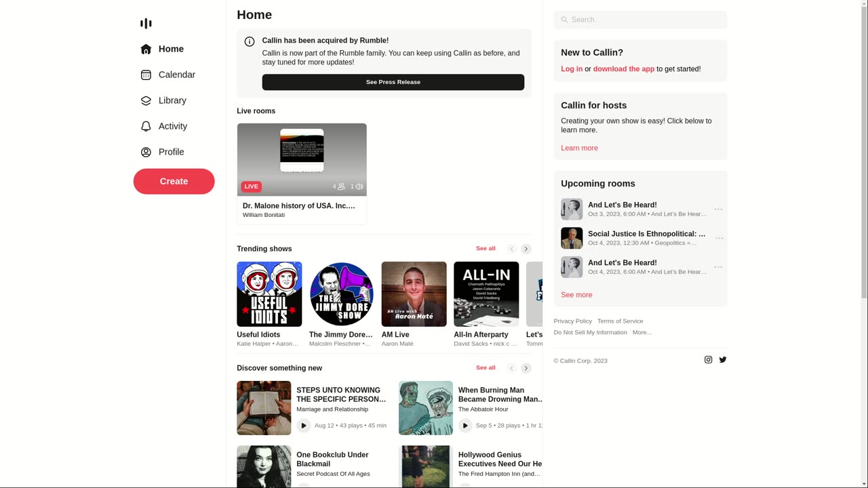Screen dimensions: 868x488
Task: Click download the app link
Action: click(x=624, y=69)
